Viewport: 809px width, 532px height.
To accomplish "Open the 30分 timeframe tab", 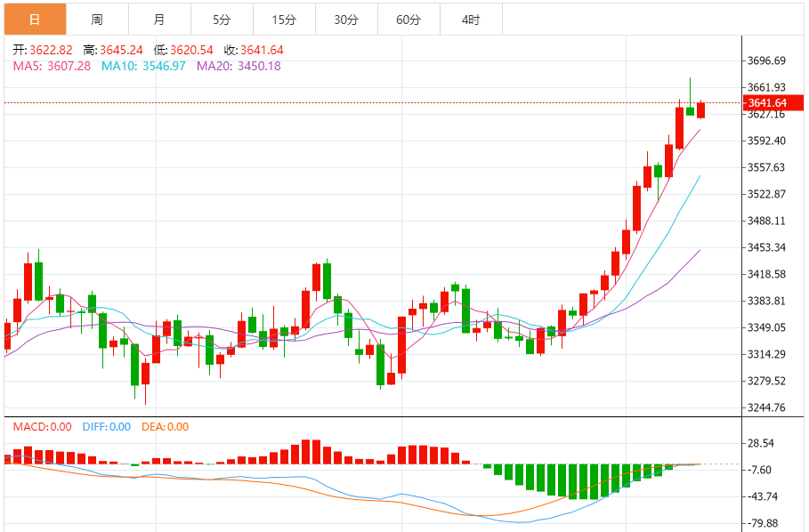I will click(346, 19).
